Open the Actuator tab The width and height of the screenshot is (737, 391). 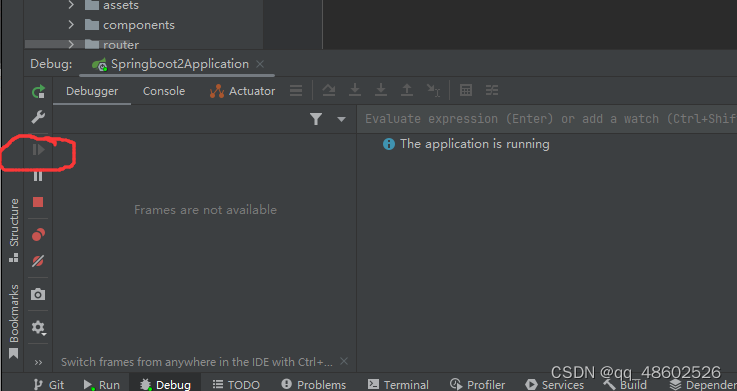coord(242,91)
